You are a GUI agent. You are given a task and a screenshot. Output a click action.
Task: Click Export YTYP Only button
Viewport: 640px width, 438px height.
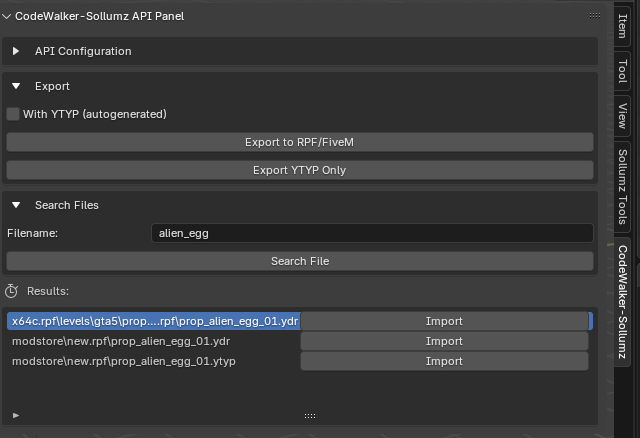coord(300,170)
